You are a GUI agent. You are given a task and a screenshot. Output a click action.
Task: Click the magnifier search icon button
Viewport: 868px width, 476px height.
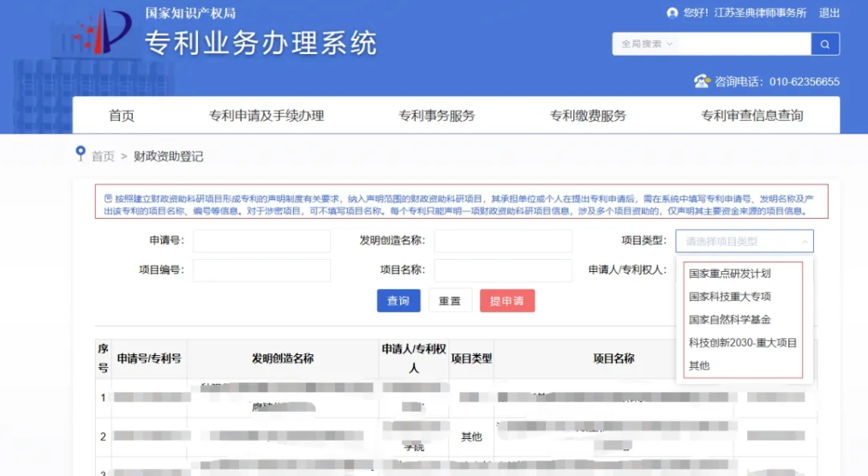click(825, 44)
